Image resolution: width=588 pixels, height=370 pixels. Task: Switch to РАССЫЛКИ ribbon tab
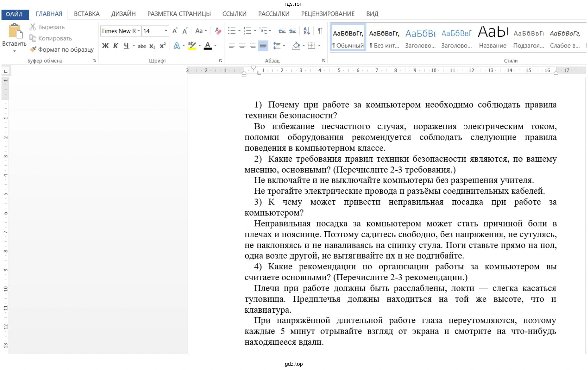274,14
